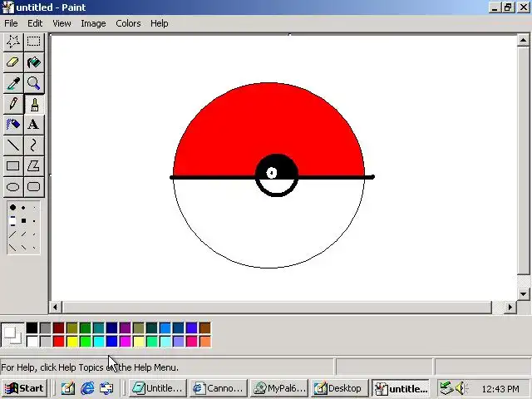Choose the Airbrush spray can tool
This screenshot has width=532, height=399.
(13, 125)
